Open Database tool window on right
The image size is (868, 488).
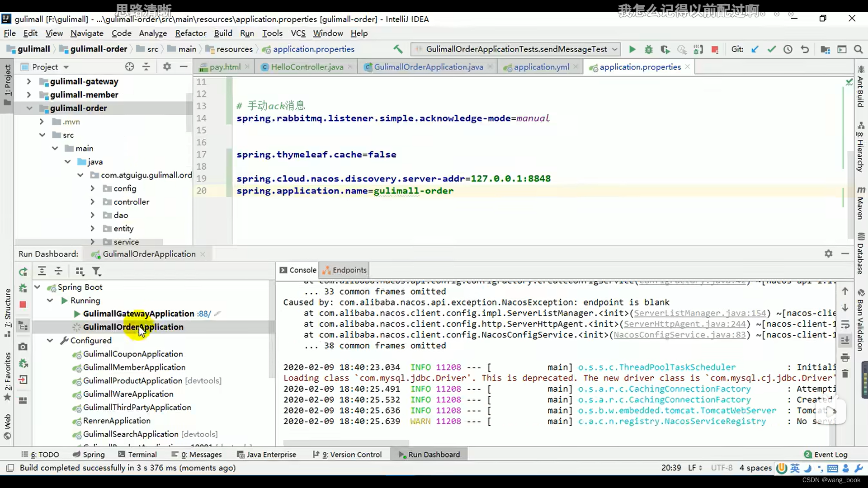[861, 253]
